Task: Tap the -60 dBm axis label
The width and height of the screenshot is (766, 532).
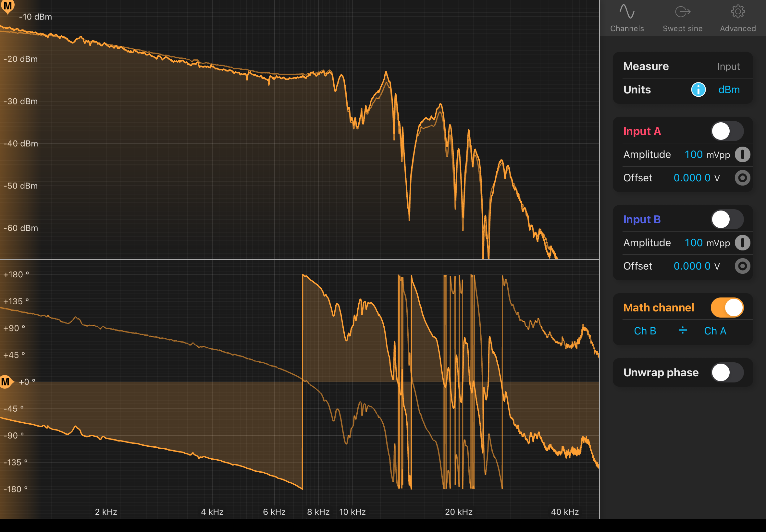Action: [21, 228]
